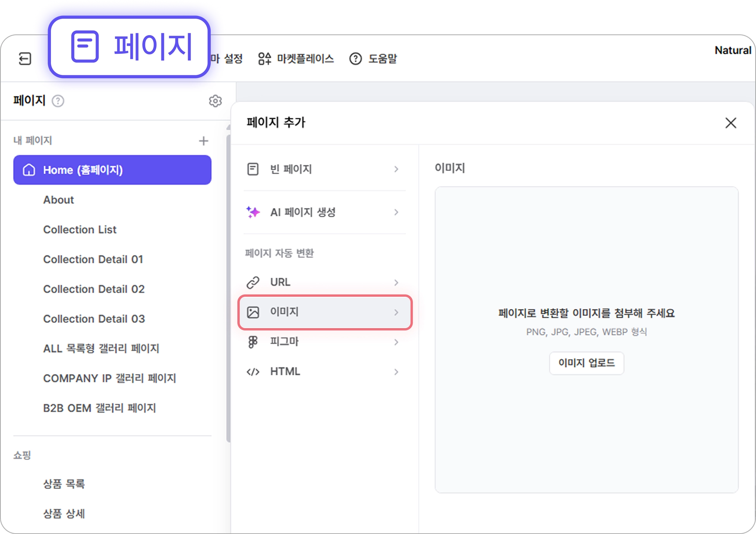Close the 페이지 추가 panel
Viewport: 756px width, 534px height.
[731, 123]
